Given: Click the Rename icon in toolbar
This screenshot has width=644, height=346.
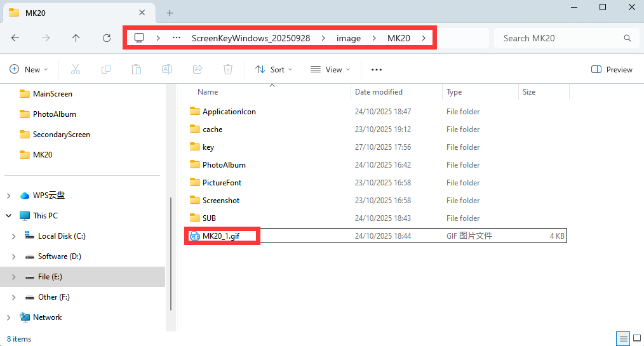Looking at the screenshot, I should tap(166, 69).
